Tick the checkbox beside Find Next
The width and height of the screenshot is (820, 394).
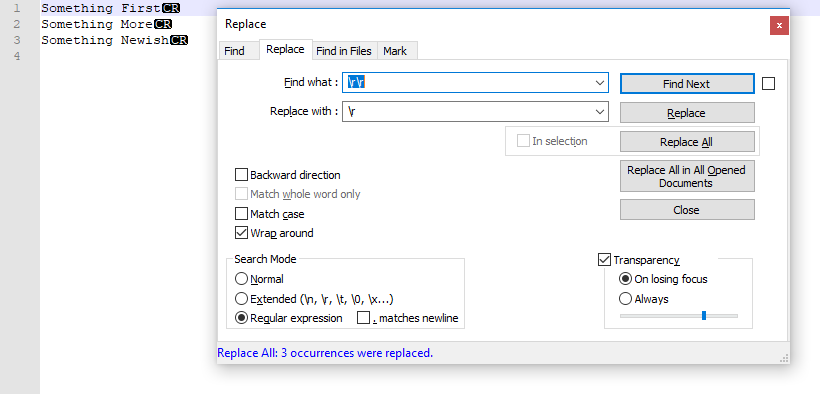[768, 84]
